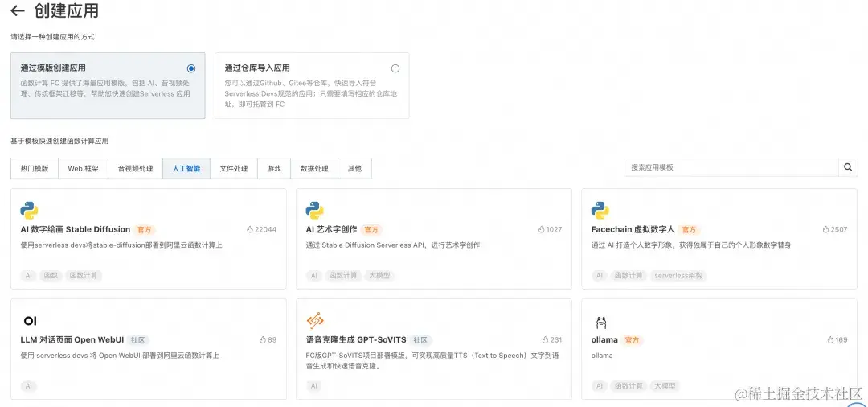Click 官方 badge on ollama card
The height and width of the screenshot is (407, 868).
click(x=632, y=340)
